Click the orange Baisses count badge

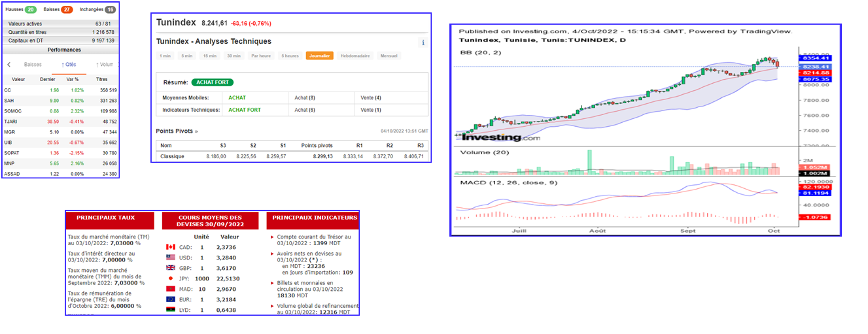tap(67, 10)
